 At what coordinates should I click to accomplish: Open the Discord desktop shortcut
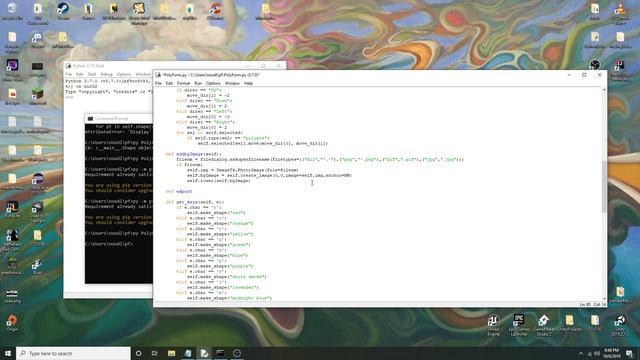pyautogui.click(x=38, y=40)
